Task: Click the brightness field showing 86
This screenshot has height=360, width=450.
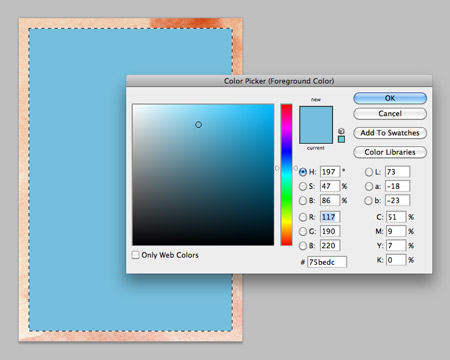Action: pos(330,201)
